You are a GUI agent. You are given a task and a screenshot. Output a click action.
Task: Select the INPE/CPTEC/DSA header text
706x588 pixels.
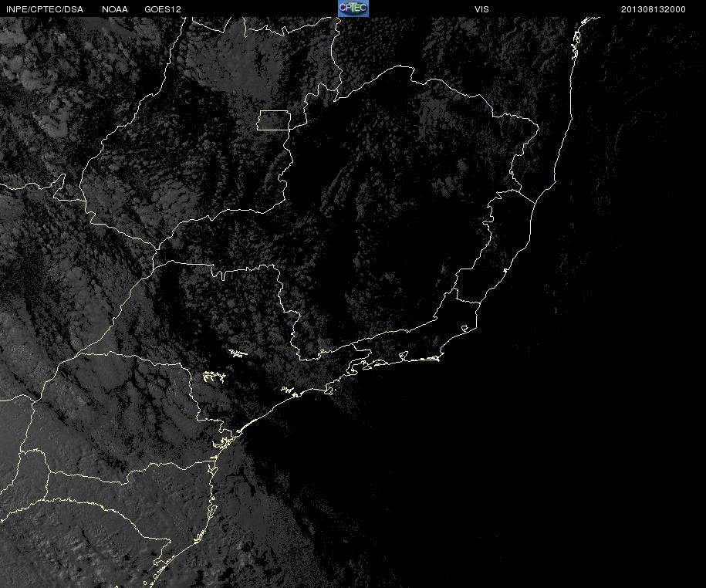click(45, 9)
